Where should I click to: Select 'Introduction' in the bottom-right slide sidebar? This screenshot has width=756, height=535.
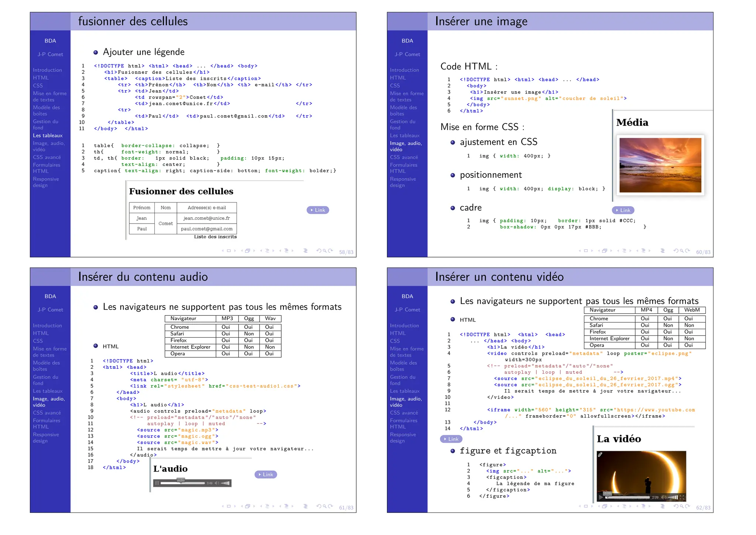tap(404, 326)
